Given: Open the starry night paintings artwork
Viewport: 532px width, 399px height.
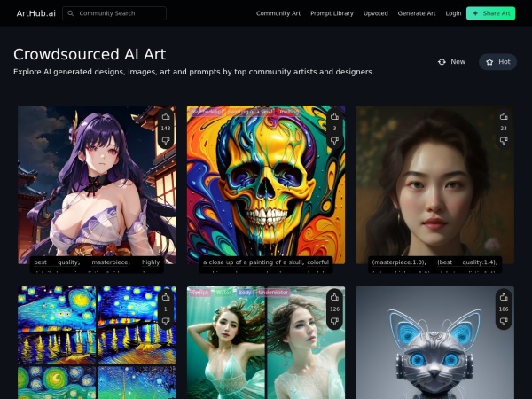Looking at the screenshot, I should (x=97, y=342).
